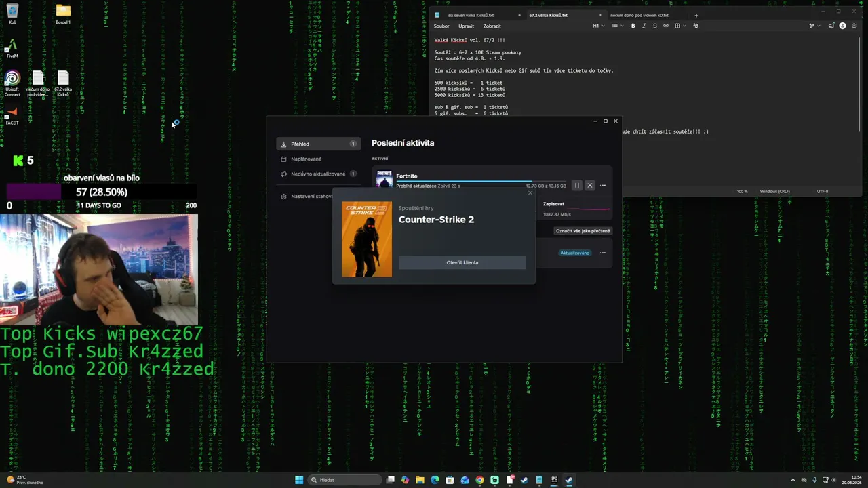The height and width of the screenshot is (488, 868).
Task: Toggle strikethrough formatting in Notepad
Action: pyautogui.click(x=655, y=26)
